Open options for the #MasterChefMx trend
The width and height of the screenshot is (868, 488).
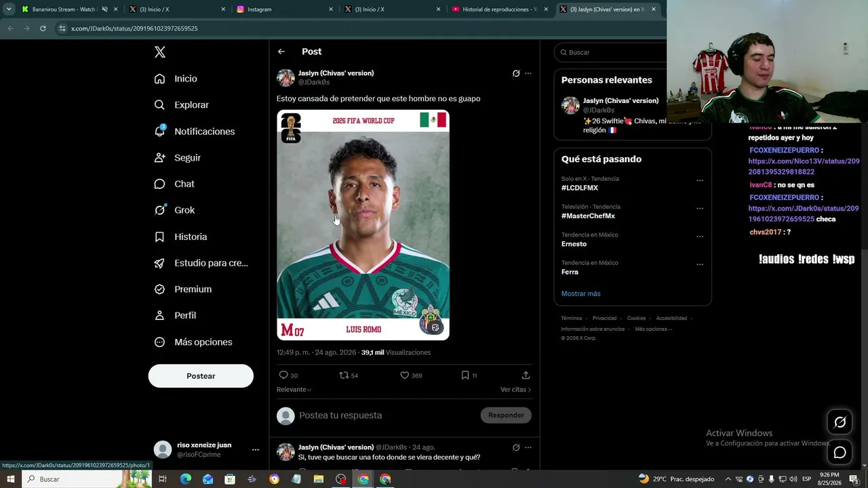[700, 209]
